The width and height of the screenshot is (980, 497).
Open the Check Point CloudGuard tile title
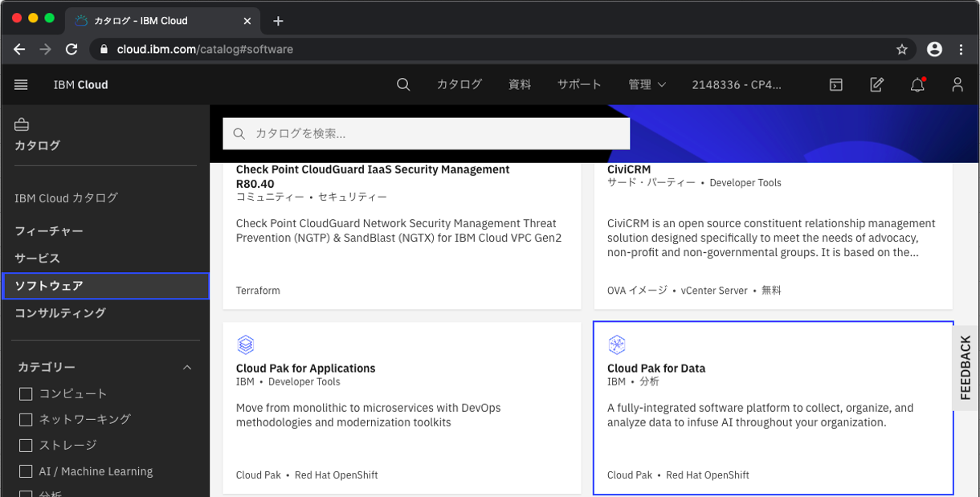373,177
